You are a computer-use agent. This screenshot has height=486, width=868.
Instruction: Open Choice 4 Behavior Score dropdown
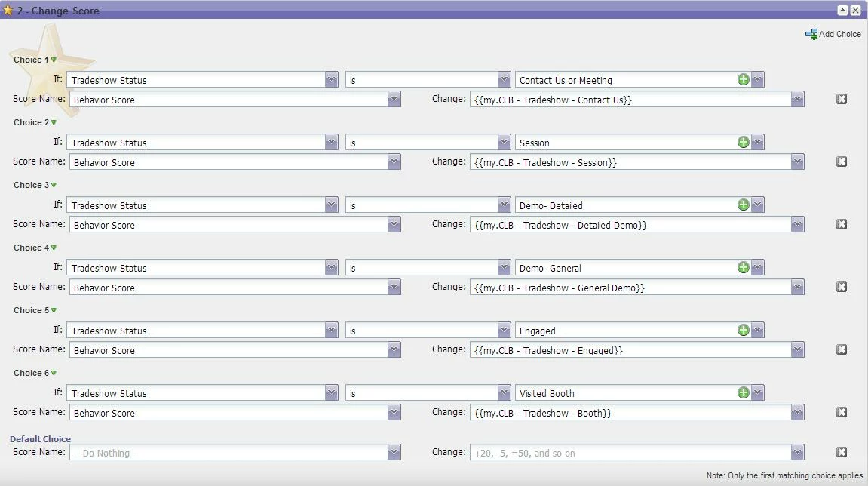pos(394,288)
